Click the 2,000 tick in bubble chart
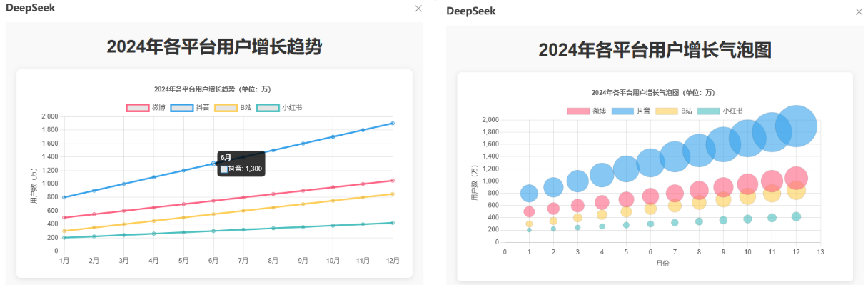 pos(490,120)
